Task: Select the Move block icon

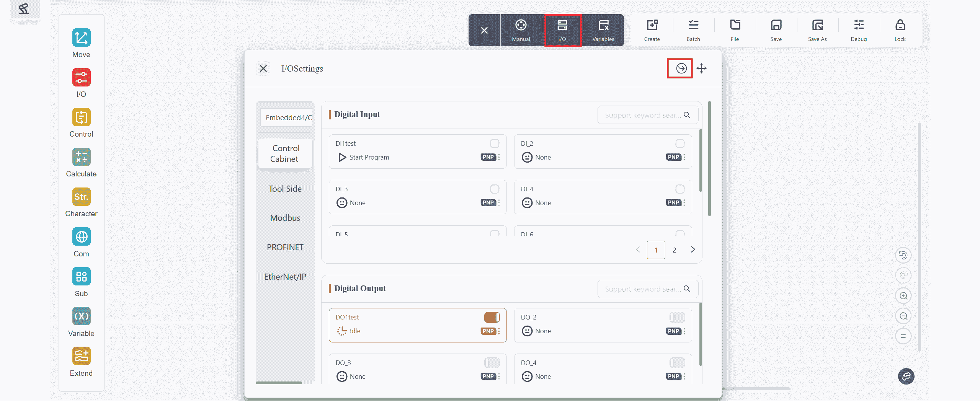Action: click(x=81, y=38)
